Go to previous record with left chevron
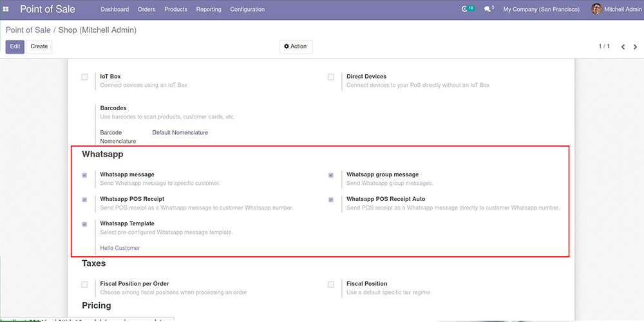644x322 pixels. pyautogui.click(x=623, y=47)
